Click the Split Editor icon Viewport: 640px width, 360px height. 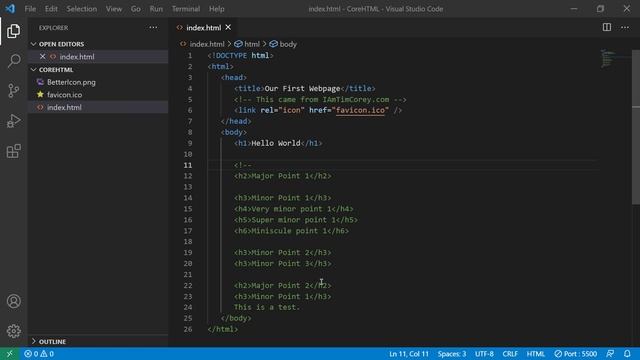pyautogui.click(x=607, y=27)
